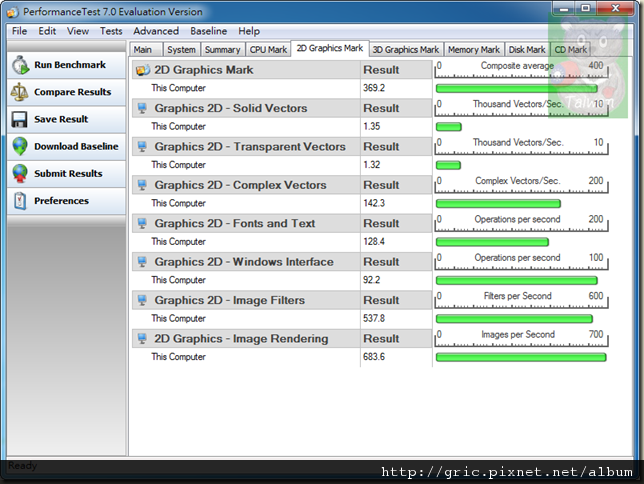Switch to the Memory Mark tab
The height and width of the screenshot is (484, 644).
[474, 50]
